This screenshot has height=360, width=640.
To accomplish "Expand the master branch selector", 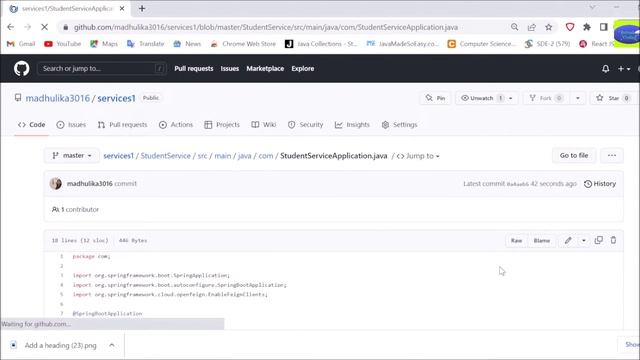I will pyautogui.click(x=72, y=156).
